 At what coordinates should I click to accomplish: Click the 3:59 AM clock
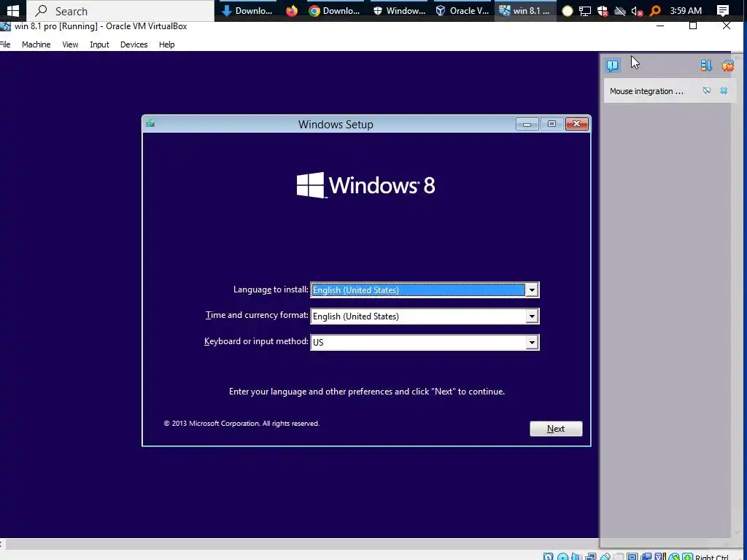(686, 10)
